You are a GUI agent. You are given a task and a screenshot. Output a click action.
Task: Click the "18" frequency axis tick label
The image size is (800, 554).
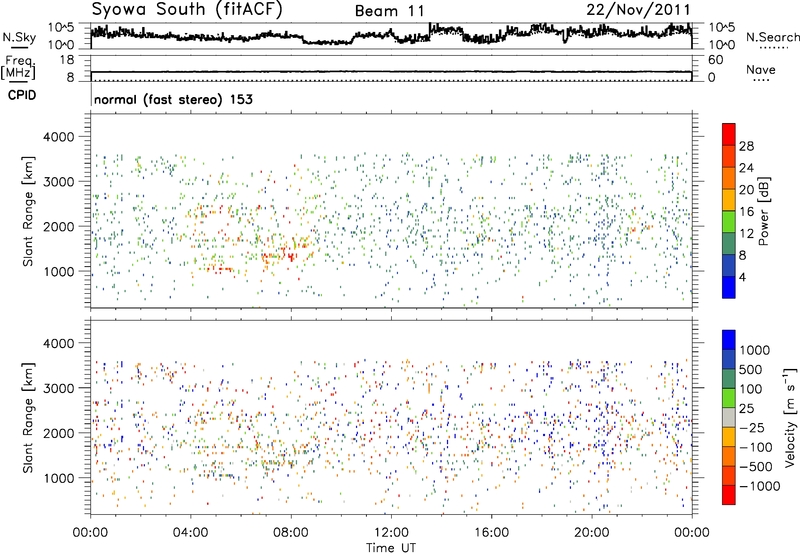click(x=66, y=60)
